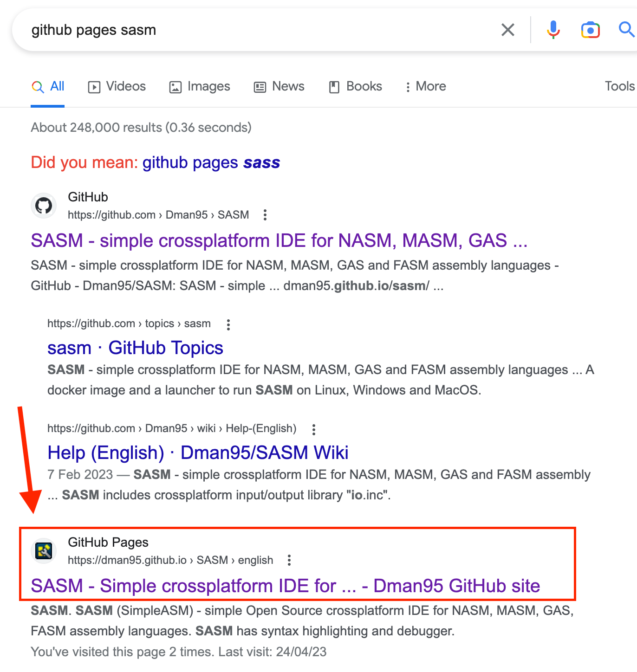This screenshot has height=672, width=637.
Task: Click the GitHub octocat favicon
Action: [x=44, y=206]
